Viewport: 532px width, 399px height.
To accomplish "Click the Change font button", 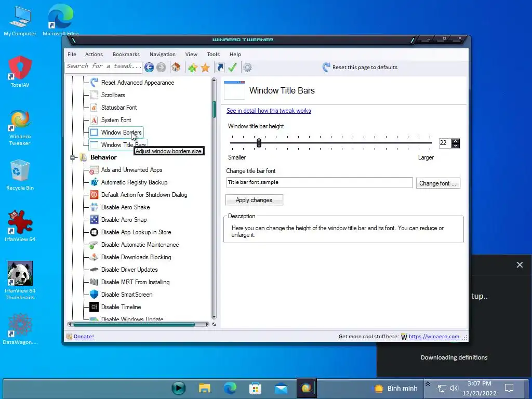I will (438, 183).
